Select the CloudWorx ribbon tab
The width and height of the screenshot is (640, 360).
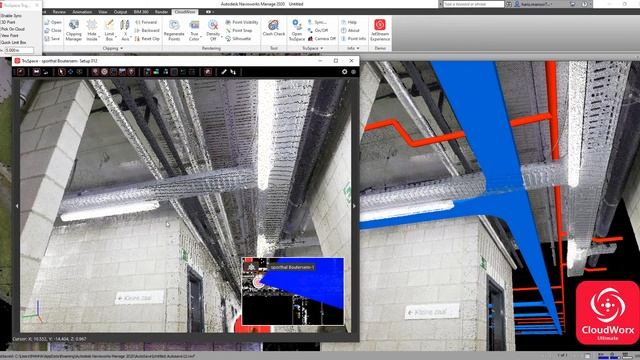coord(185,12)
